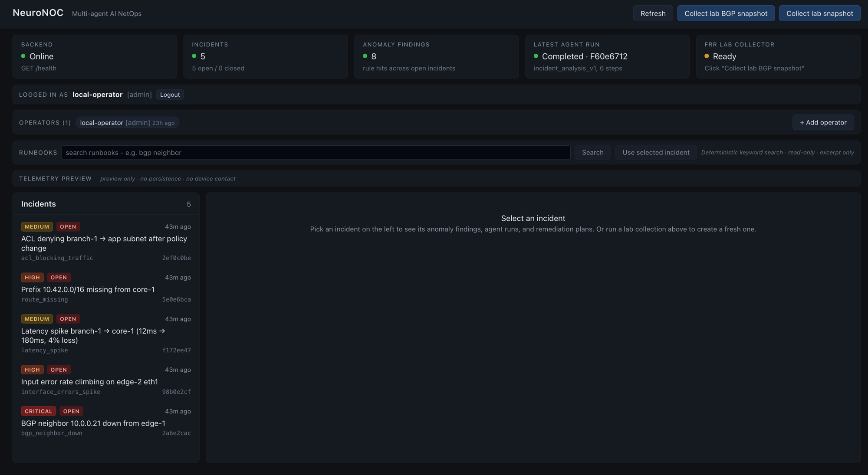Screen dimensions: 868x475
Task: Click 5 open / 0 closed text
Action: (218, 68)
